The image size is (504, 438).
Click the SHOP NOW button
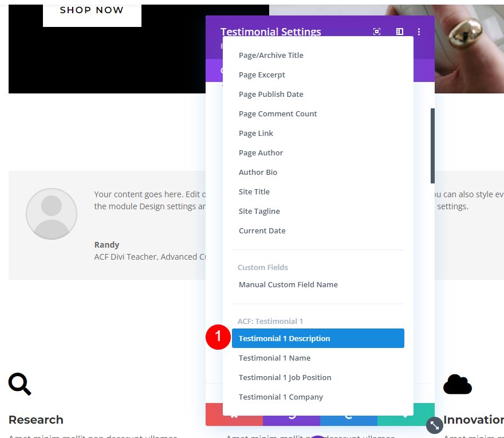[92, 13]
